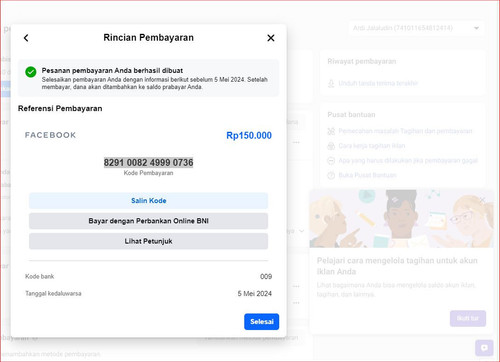The height and width of the screenshot is (362, 500).
Task: Click expiry date 5 Mei 2024 value
Action: pyautogui.click(x=255, y=294)
